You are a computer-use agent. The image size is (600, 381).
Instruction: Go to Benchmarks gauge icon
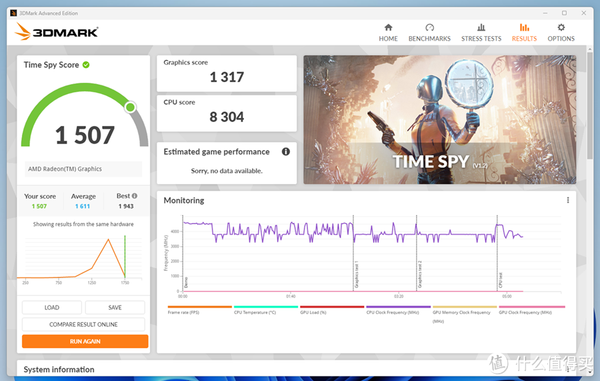tap(429, 28)
